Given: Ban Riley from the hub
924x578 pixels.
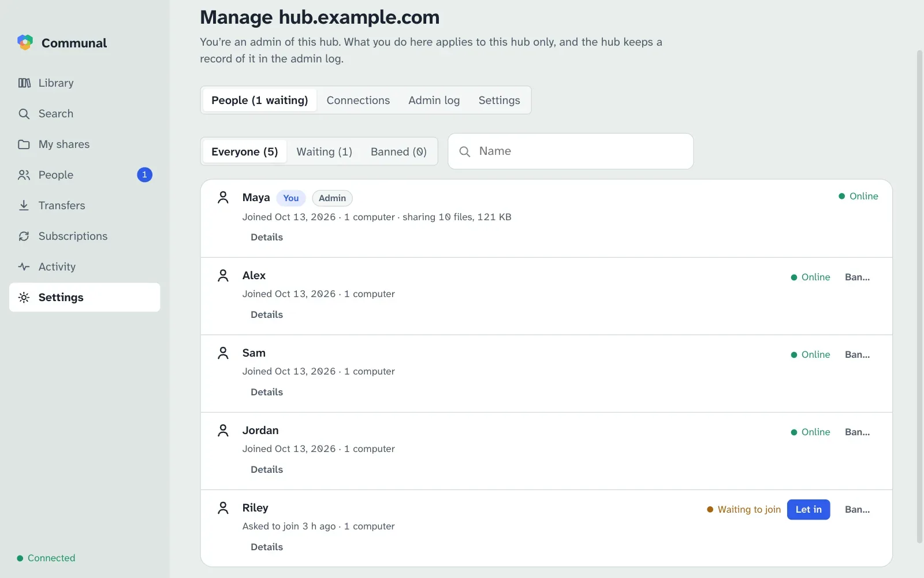Looking at the screenshot, I should point(857,510).
